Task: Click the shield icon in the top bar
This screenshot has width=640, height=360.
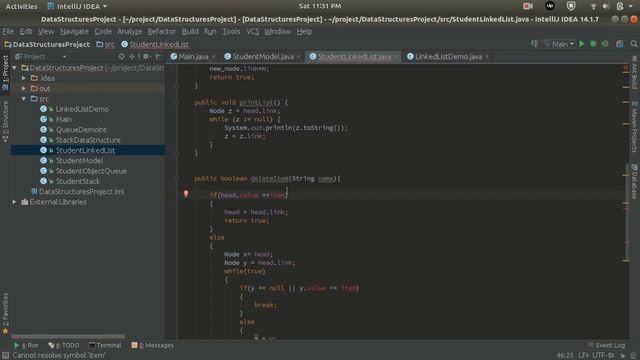Action: coord(571,6)
